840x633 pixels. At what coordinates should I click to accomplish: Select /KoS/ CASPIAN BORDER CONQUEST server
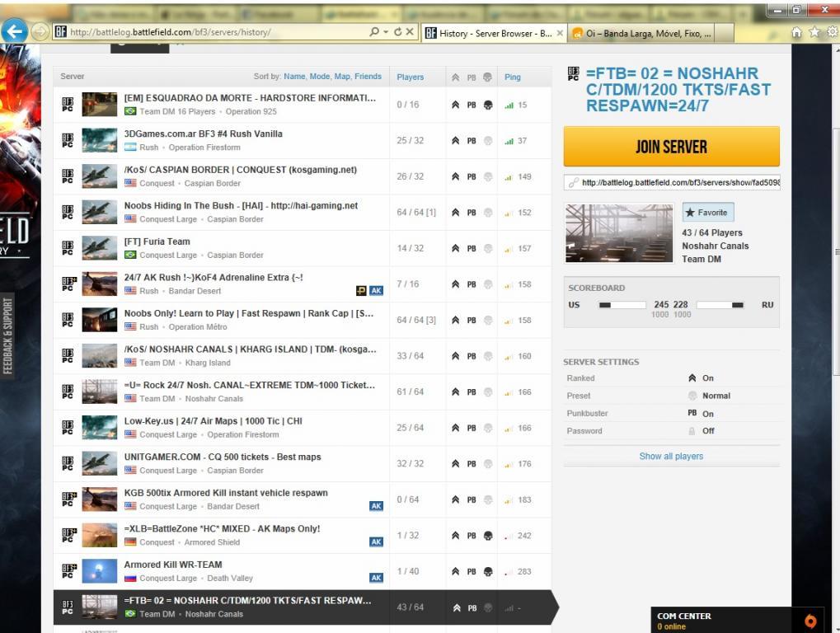pos(303,176)
